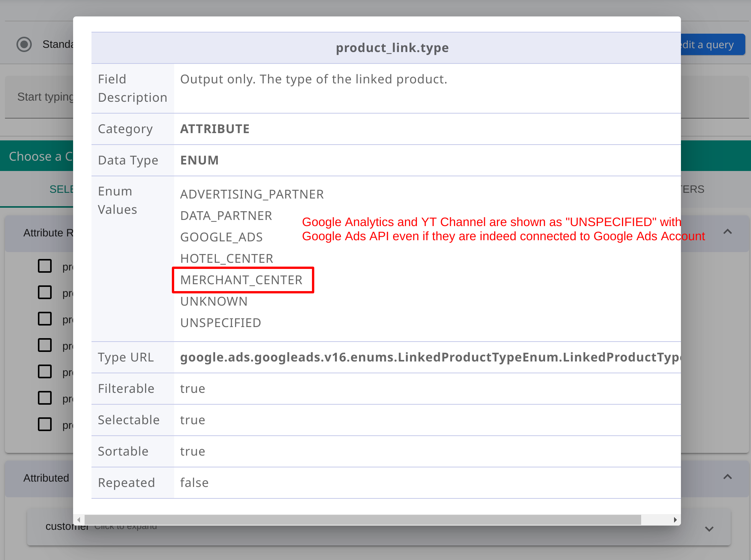The width and height of the screenshot is (751, 560).
Task: Click the ATTRIBUTE category value
Action: [x=215, y=129]
